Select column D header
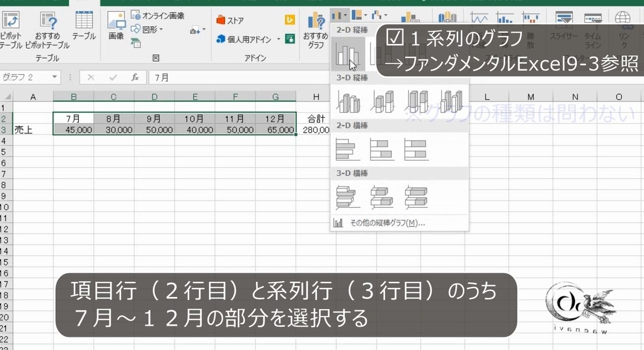This screenshot has width=644, height=350. (155, 97)
